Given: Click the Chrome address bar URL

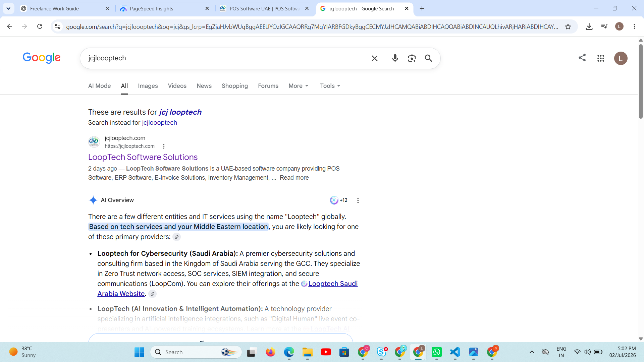Looking at the screenshot, I should pos(312,26).
